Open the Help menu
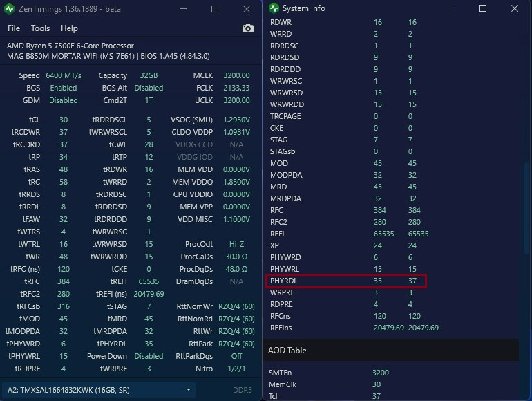532x401 pixels. click(69, 28)
